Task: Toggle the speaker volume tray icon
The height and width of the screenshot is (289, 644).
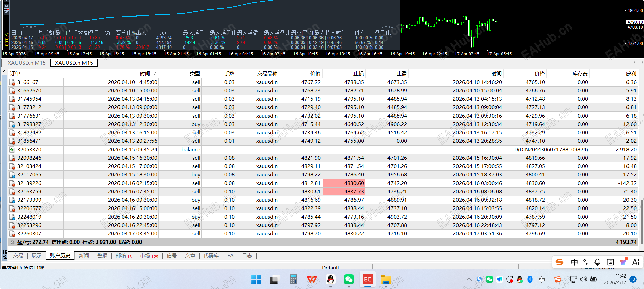Action: [583, 279]
